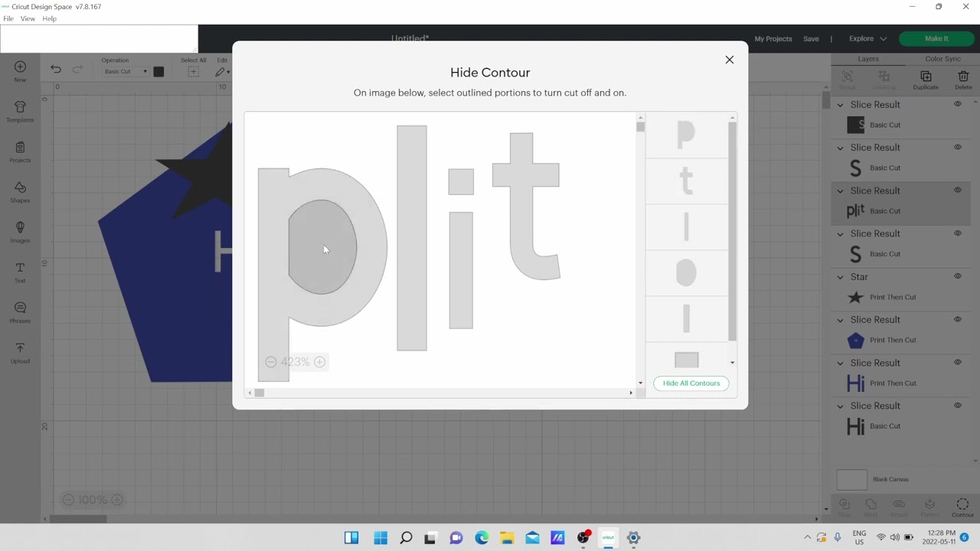Open File Explorer from the taskbar
980x551 pixels.
pyautogui.click(x=507, y=538)
